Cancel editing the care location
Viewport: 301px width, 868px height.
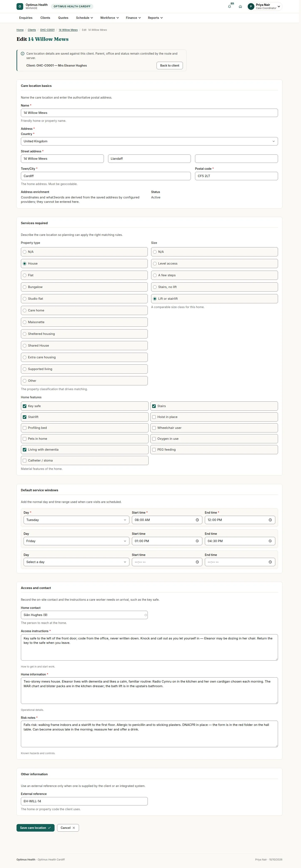click(x=68, y=828)
